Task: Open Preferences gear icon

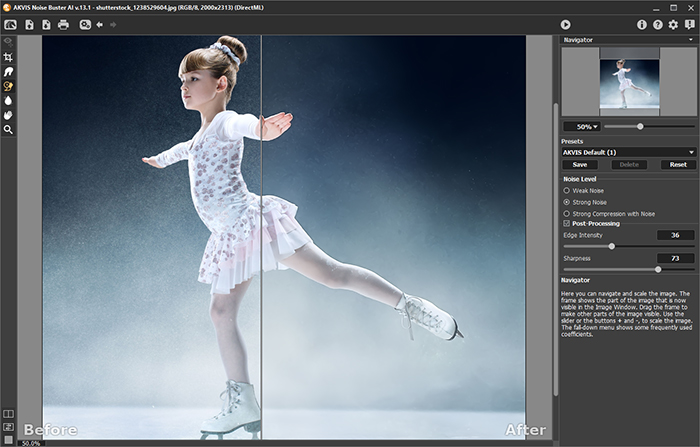Action: tap(673, 24)
